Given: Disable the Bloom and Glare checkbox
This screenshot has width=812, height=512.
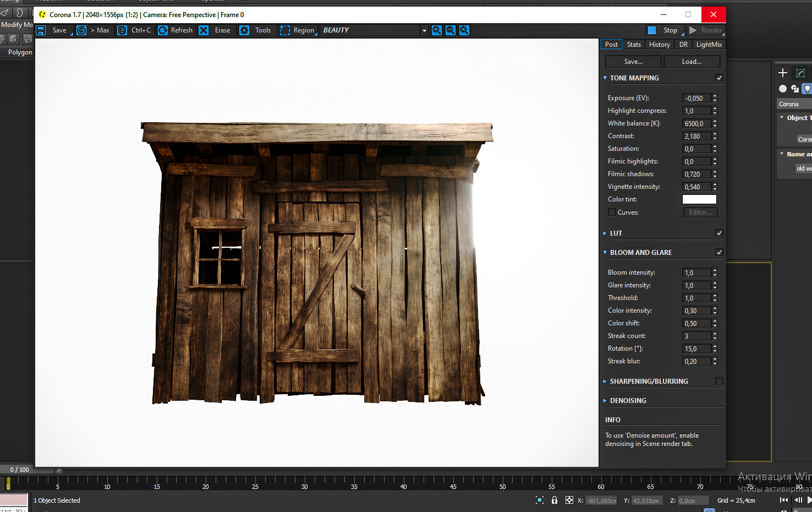Looking at the screenshot, I should [x=719, y=253].
